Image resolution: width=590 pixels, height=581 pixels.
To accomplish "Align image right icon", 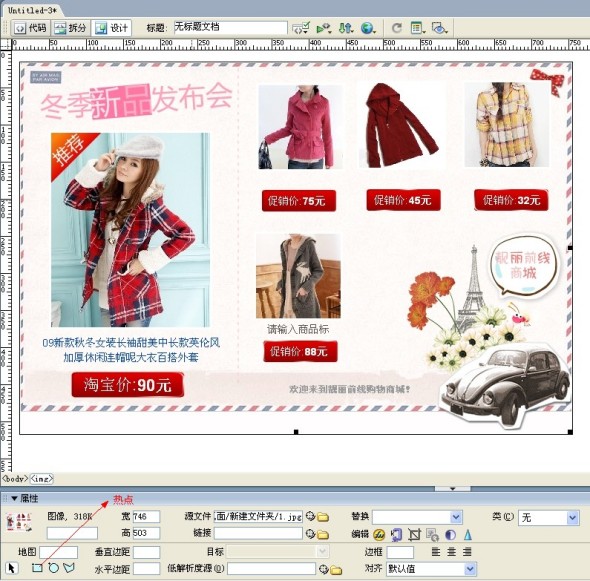I will pyautogui.click(x=467, y=552).
